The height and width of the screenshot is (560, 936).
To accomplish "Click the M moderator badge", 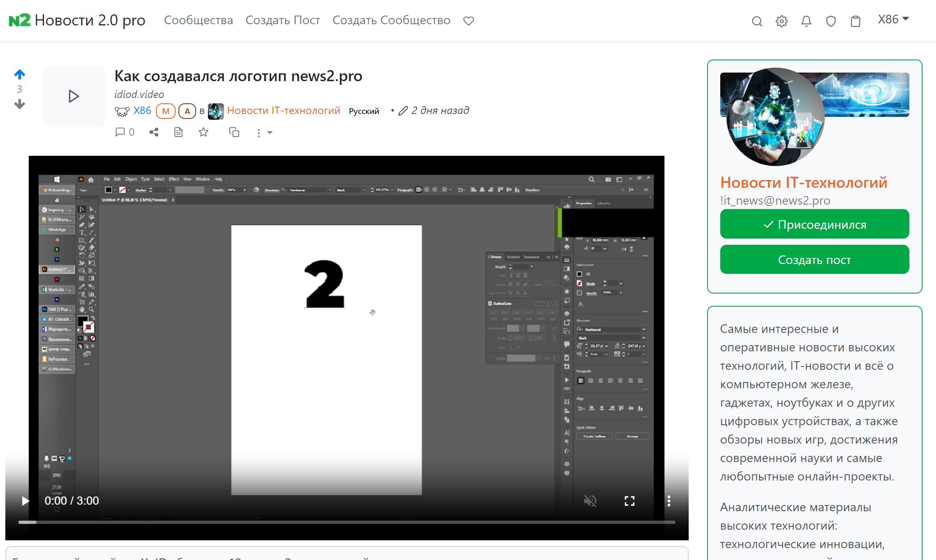I will click(x=166, y=111).
